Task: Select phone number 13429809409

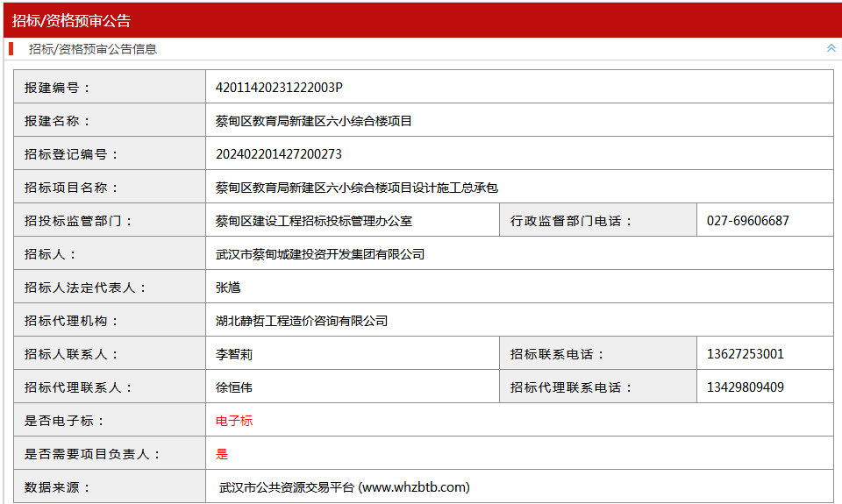Action: (745, 387)
